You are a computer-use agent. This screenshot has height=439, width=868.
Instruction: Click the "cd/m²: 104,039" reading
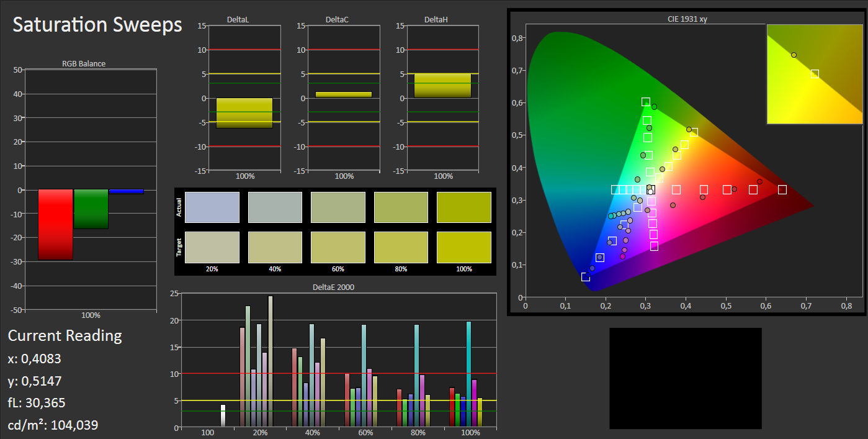(x=53, y=425)
